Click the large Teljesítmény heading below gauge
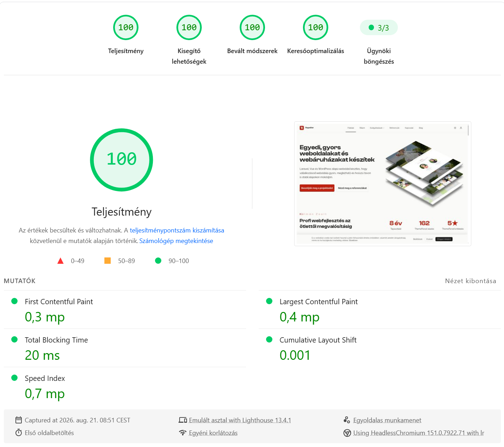This screenshot has height=447, width=504. pyautogui.click(x=122, y=212)
